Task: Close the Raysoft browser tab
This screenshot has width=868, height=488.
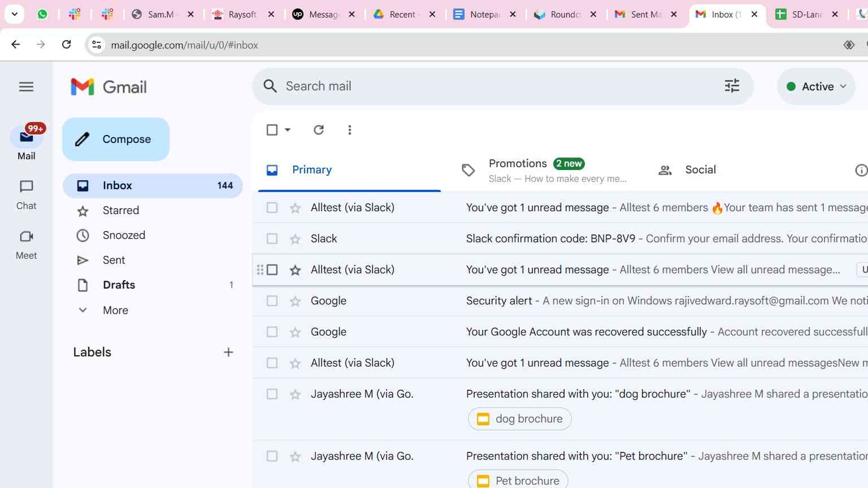Action: [x=271, y=14]
